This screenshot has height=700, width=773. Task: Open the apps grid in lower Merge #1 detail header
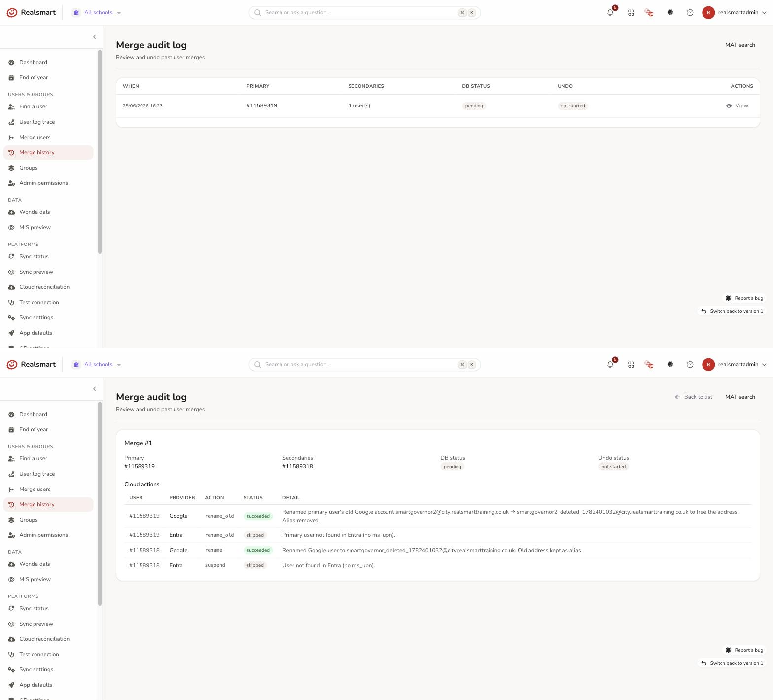[x=631, y=365]
